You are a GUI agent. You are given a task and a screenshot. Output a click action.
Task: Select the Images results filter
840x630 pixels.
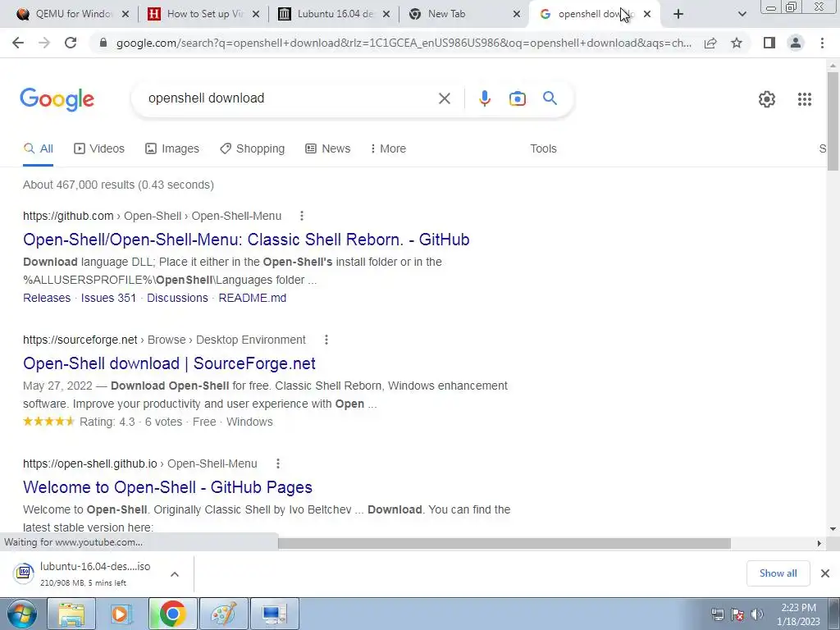pos(172,149)
